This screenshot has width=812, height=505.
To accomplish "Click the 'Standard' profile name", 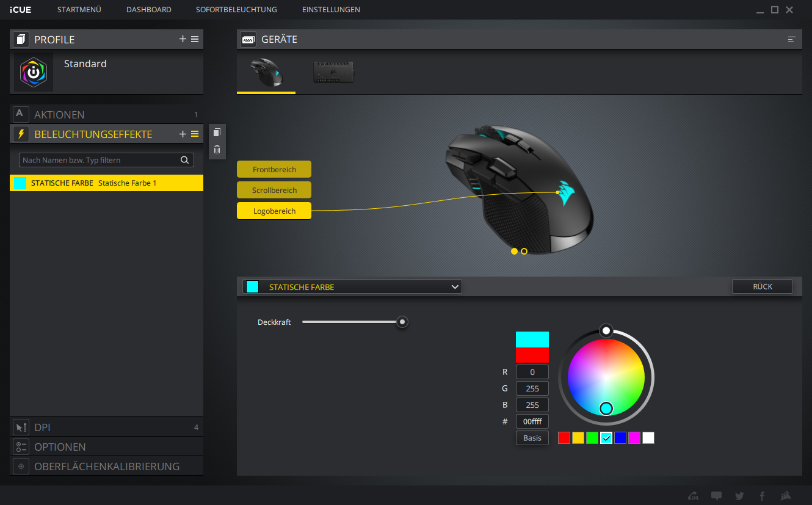I will coord(85,64).
